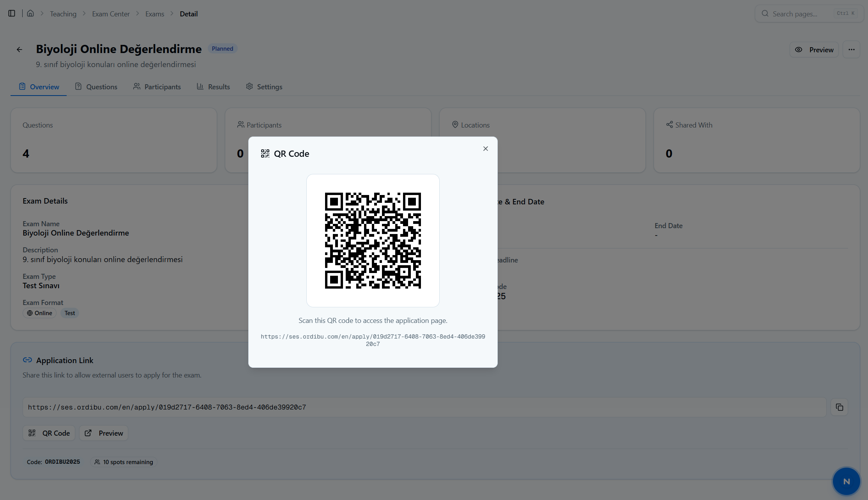The image size is (868, 500).
Task: Click the application link URL field
Action: tap(424, 407)
